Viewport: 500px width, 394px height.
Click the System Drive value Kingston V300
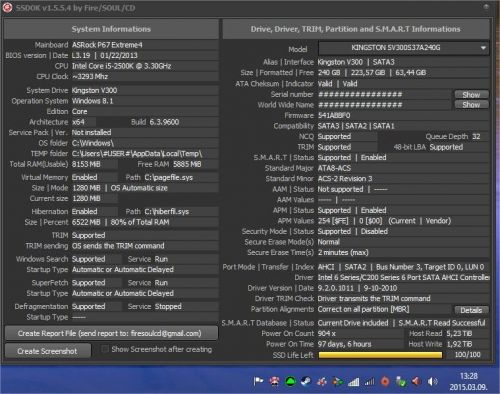point(94,90)
